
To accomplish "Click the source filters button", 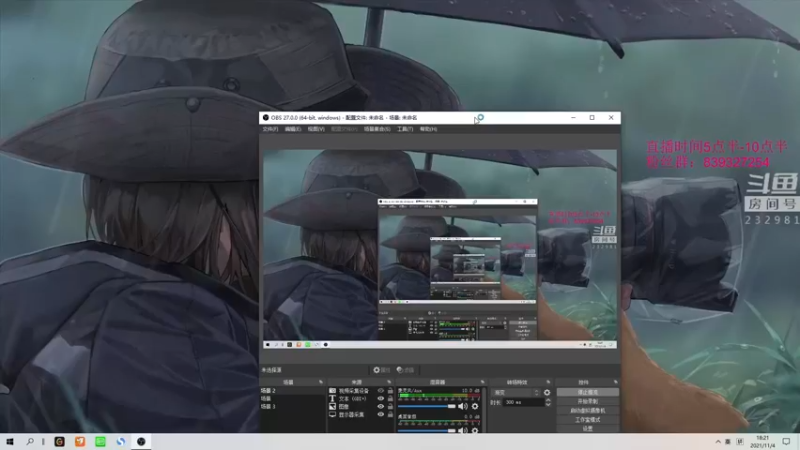I will click(405, 370).
